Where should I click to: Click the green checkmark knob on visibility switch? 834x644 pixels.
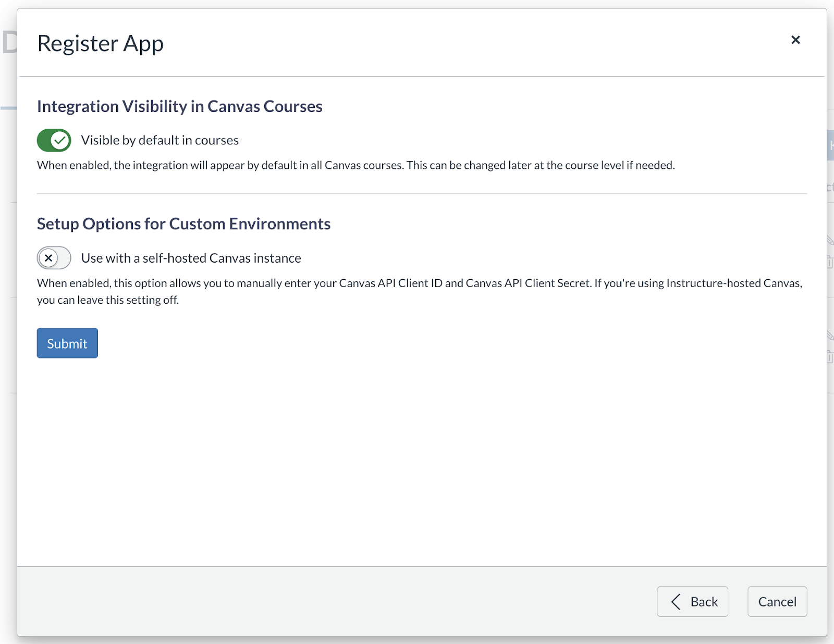click(60, 140)
